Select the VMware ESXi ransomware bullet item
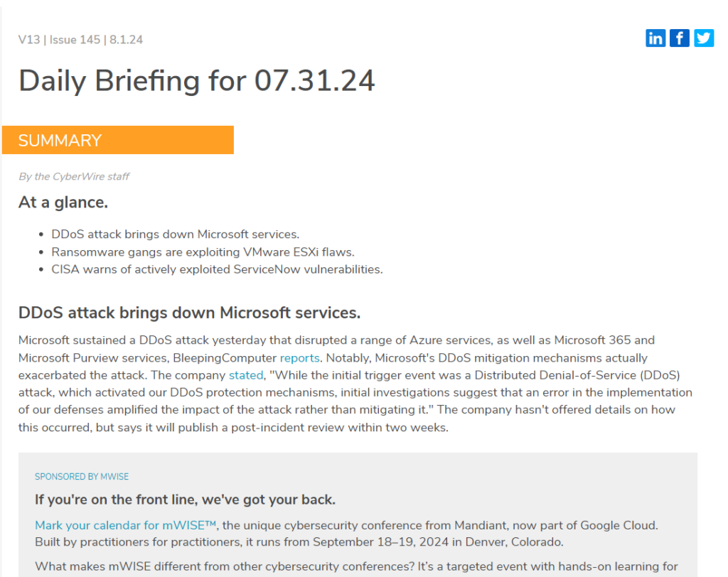728x577 pixels. [x=203, y=252]
